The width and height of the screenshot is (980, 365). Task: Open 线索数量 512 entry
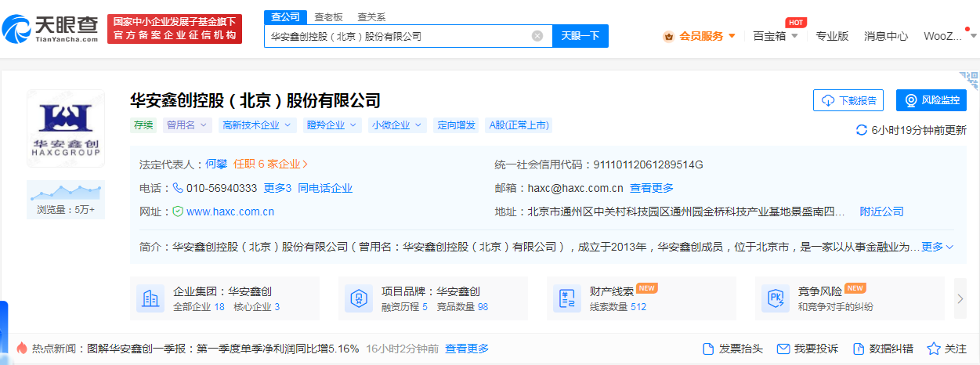point(618,307)
